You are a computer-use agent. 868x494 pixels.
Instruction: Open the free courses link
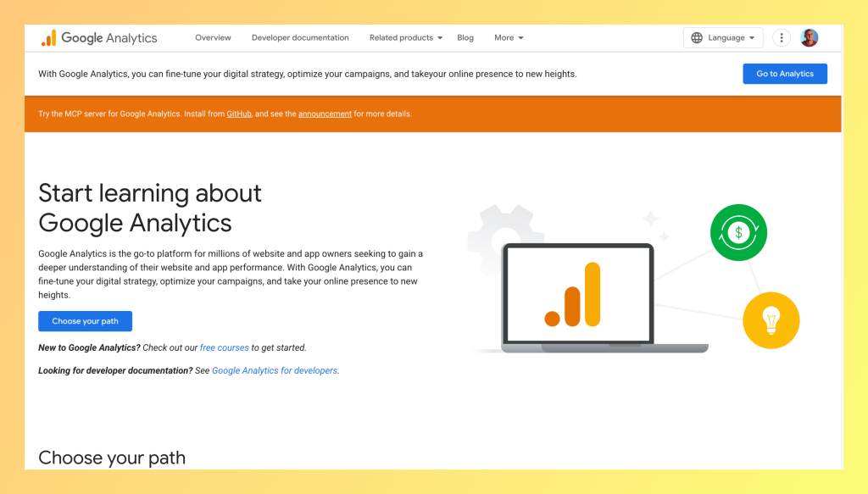pos(225,347)
